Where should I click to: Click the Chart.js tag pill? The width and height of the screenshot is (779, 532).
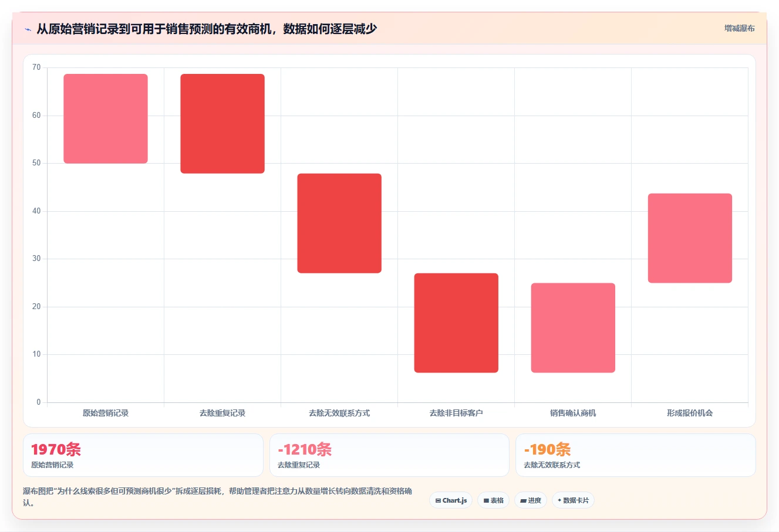click(451, 500)
